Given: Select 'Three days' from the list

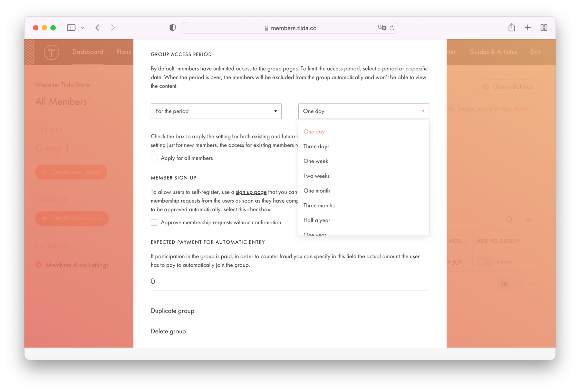Looking at the screenshot, I should [316, 146].
